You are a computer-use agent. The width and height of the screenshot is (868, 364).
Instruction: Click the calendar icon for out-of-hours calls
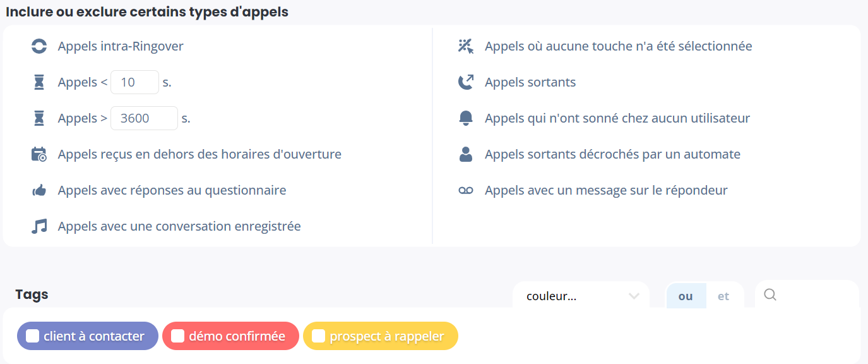click(x=39, y=154)
